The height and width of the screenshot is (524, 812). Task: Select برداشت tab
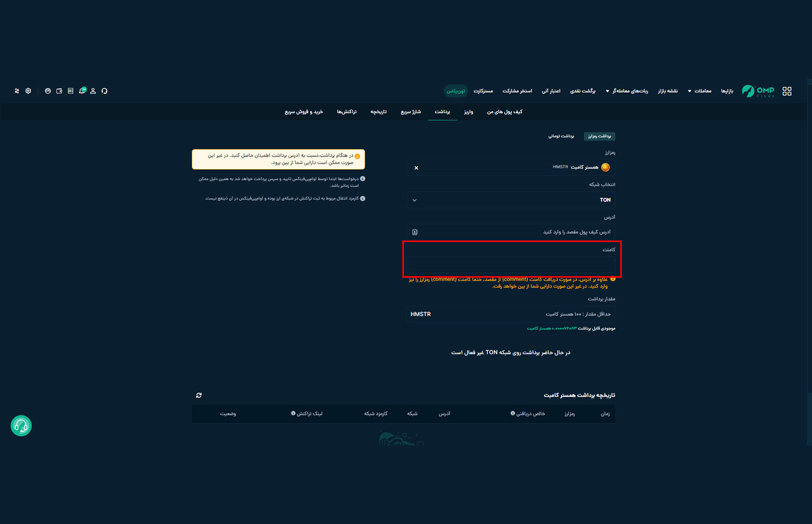tap(443, 112)
